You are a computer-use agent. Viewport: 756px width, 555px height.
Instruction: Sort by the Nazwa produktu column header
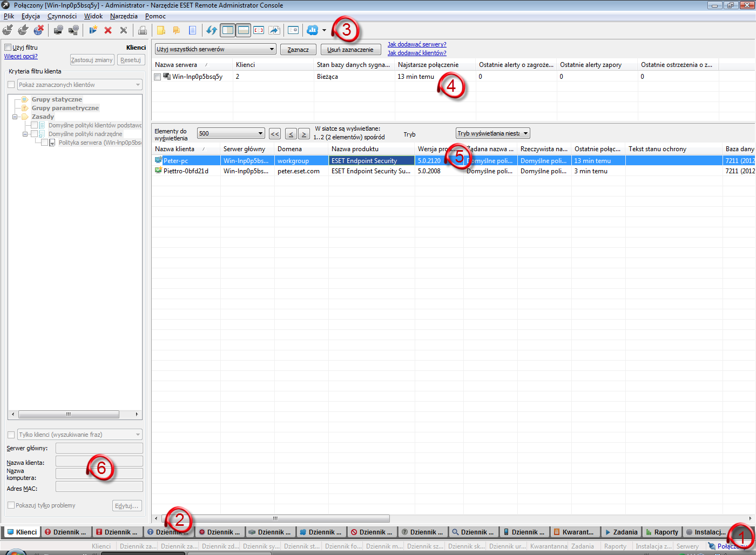coord(372,149)
